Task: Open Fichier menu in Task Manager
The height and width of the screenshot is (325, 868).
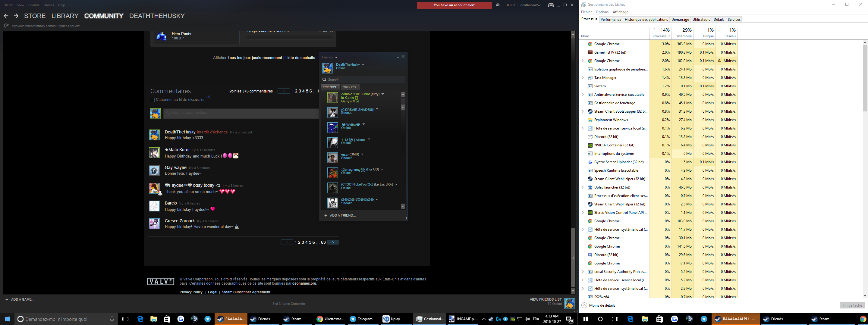Action: 586,12
